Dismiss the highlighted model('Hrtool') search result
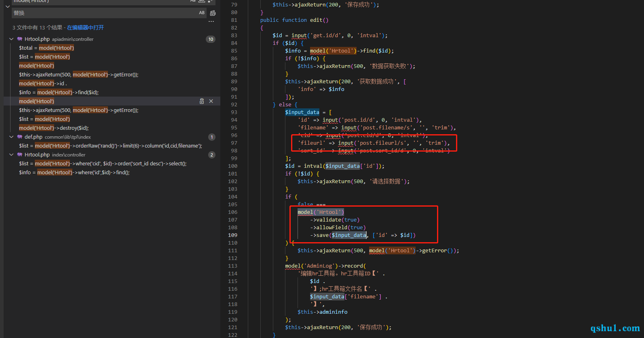Viewport: 644px width, 338px height. pos(211,101)
